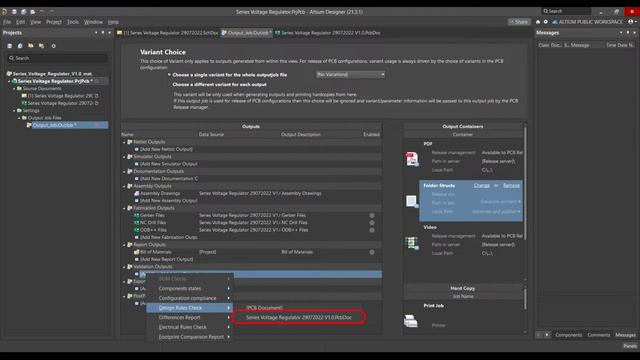Click the NC Drill Files output icon
This screenshot has width=640, height=360.
tap(137, 222)
